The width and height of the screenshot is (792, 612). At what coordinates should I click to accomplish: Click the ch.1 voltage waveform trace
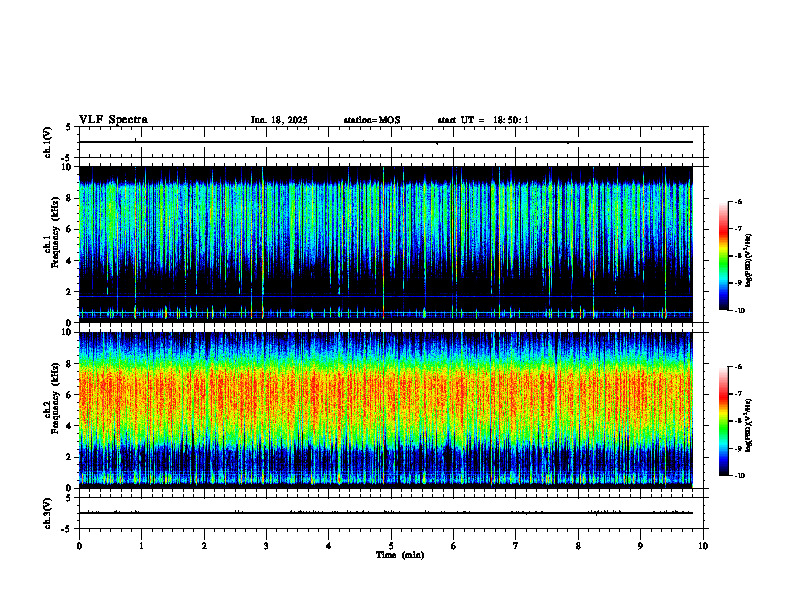click(386, 142)
